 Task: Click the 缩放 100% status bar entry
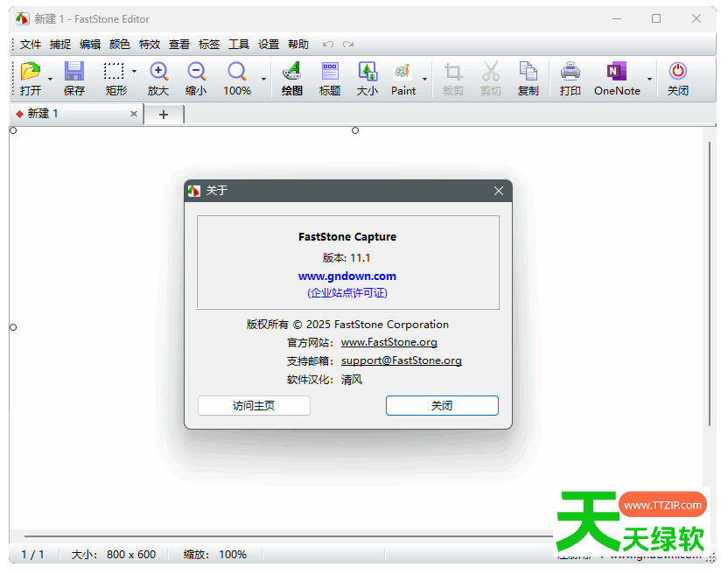click(215, 555)
